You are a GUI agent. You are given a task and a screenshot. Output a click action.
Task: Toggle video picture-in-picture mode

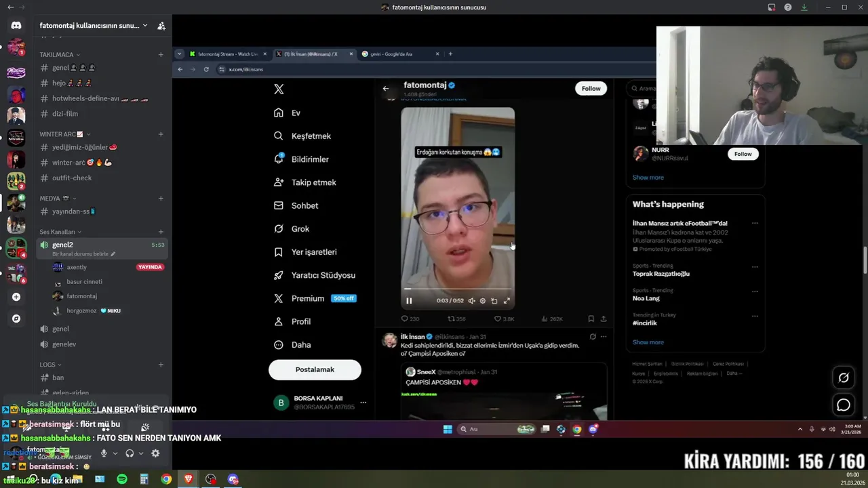pos(494,301)
